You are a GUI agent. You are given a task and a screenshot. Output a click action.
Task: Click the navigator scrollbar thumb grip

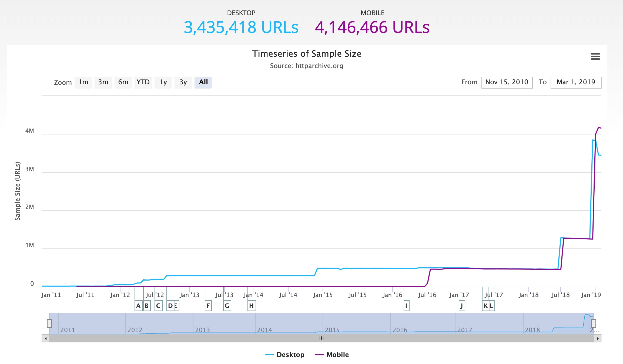point(321,338)
